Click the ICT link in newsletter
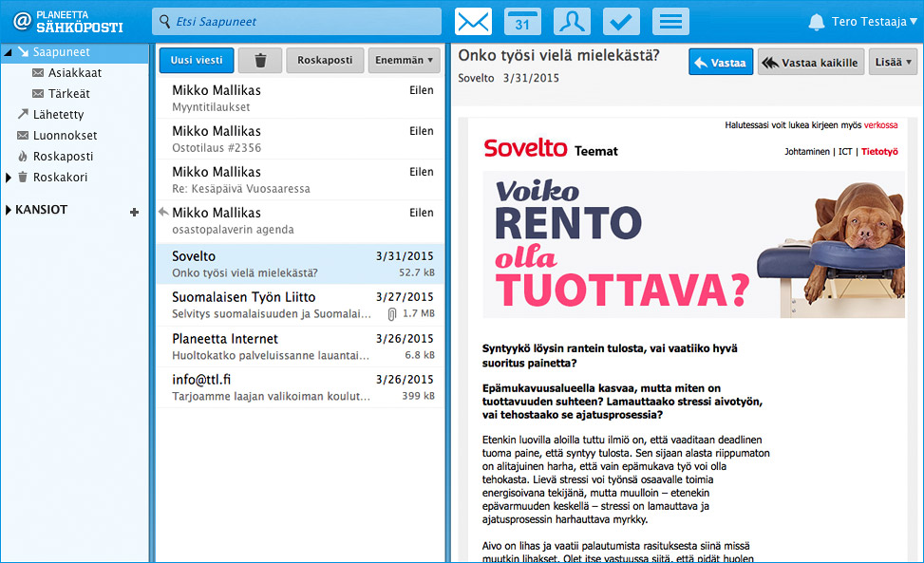The width and height of the screenshot is (924, 563). point(845,151)
